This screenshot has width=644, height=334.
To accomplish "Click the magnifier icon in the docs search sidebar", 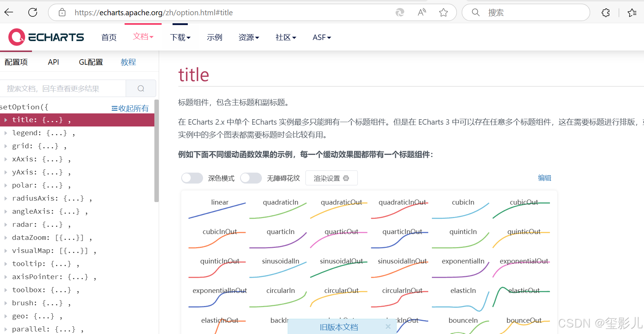I will tap(141, 88).
